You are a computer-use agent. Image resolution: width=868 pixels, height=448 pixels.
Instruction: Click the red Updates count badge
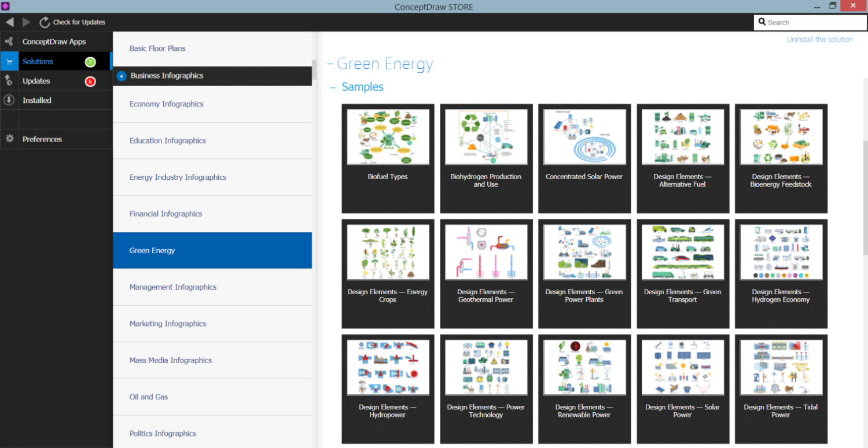coord(90,82)
